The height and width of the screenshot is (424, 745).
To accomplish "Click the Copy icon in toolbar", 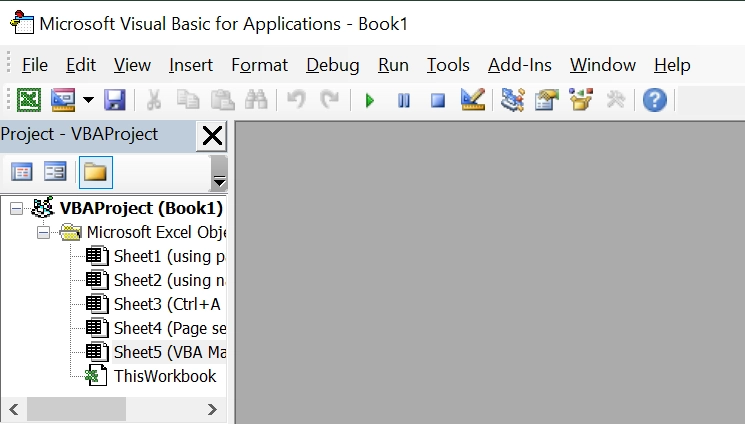I will (x=188, y=100).
